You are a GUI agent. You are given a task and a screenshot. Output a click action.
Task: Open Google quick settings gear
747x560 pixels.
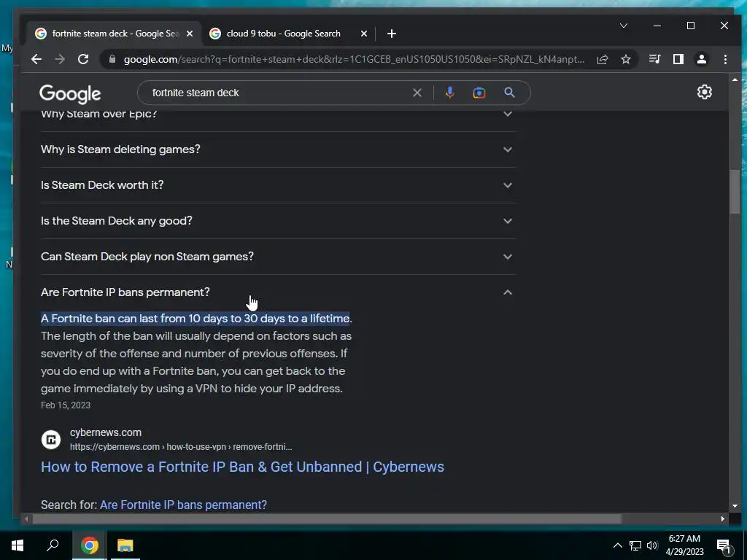pyautogui.click(x=704, y=92)
